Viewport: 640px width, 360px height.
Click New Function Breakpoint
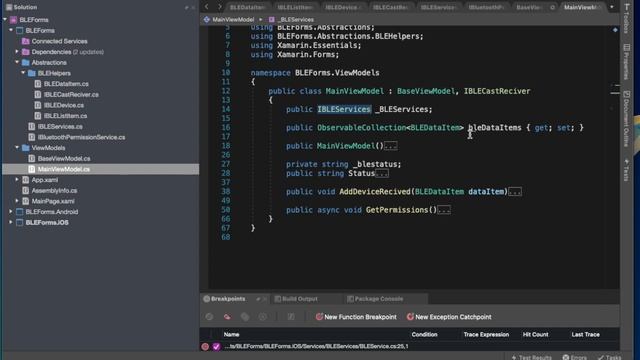356,317
